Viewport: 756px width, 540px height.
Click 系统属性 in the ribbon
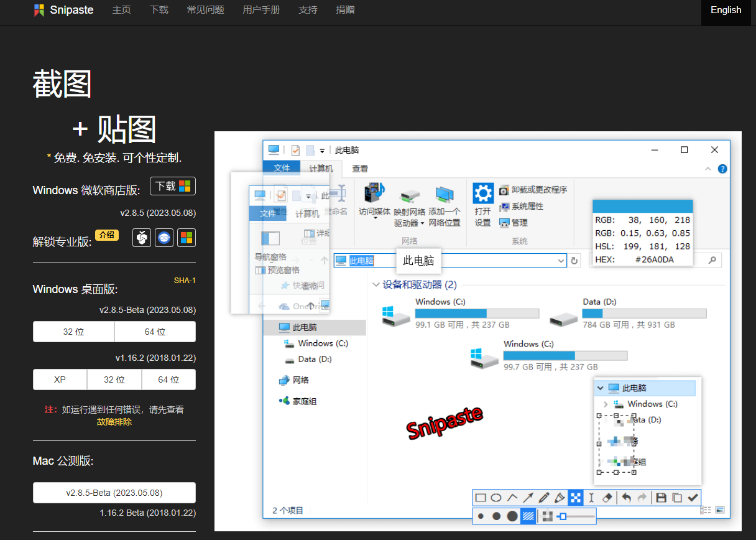click(522, 206)
